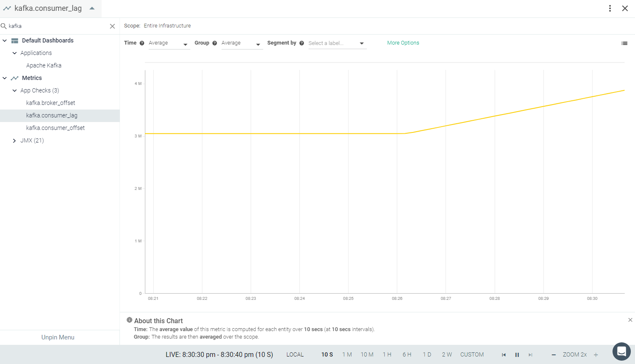Collapse the App Checks (3) group
The width and height of the screenshot is (635, 364).
click(15, 90)
